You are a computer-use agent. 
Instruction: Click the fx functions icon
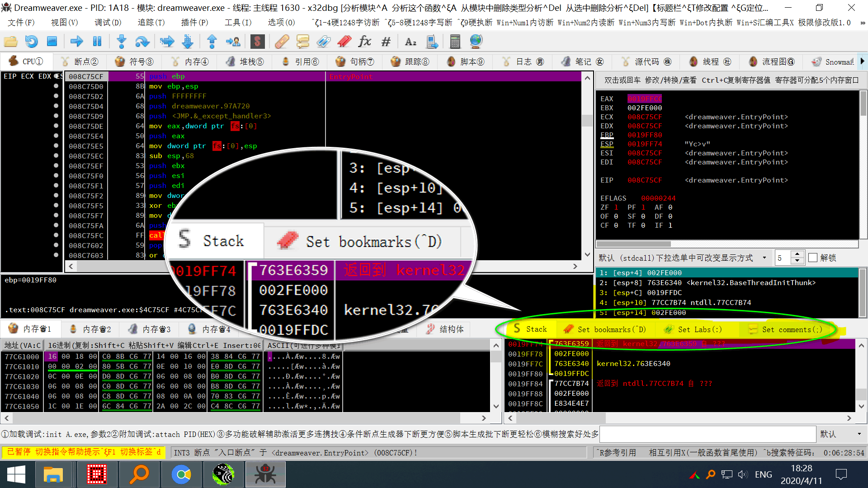pos(364,42)
